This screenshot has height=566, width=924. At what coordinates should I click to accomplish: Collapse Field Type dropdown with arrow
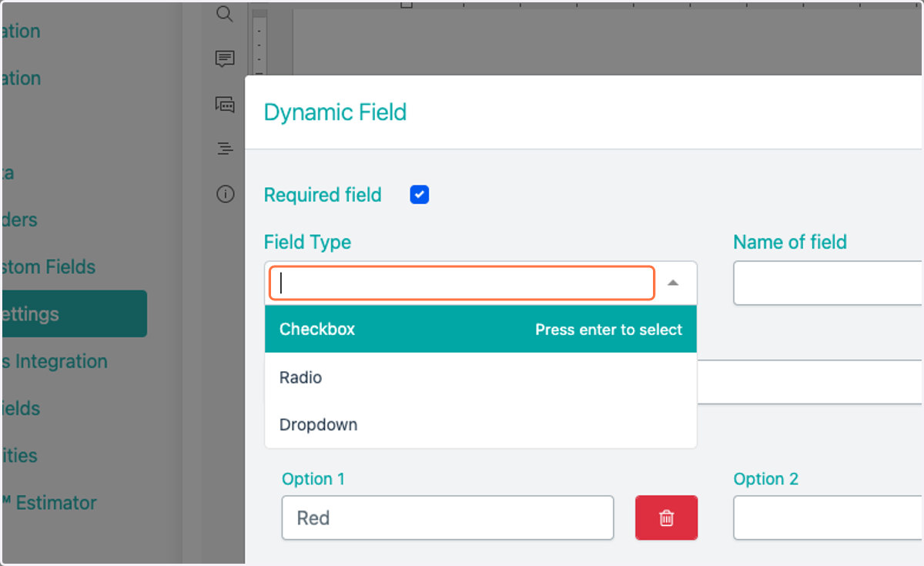coord(673,283)
